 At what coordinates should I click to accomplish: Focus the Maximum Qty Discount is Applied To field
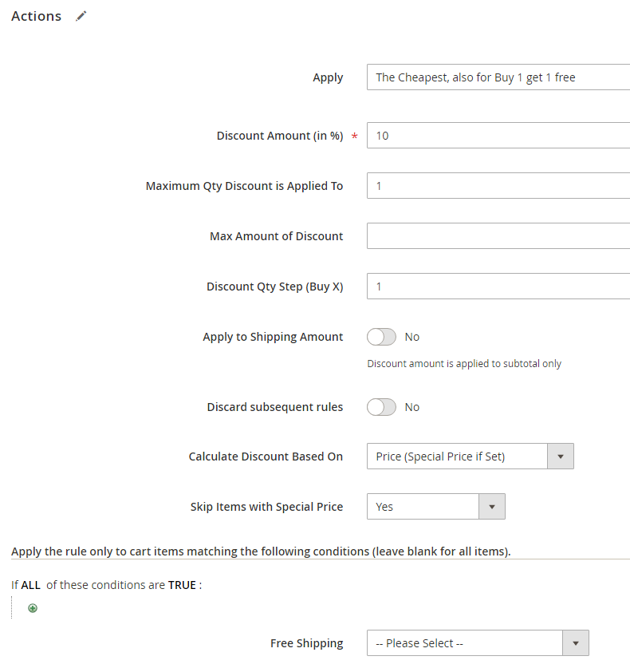(x=498, y=186)
